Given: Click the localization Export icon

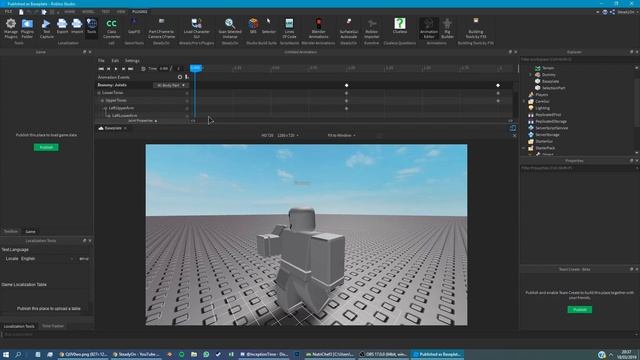Looking at the screenshot, I should (62, 26).
